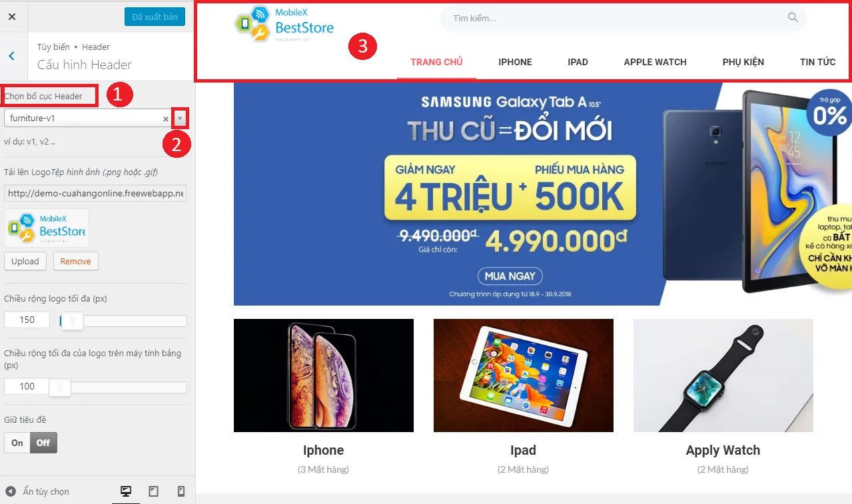Open the header layout dropdown arrow

(x=180, y=118)
